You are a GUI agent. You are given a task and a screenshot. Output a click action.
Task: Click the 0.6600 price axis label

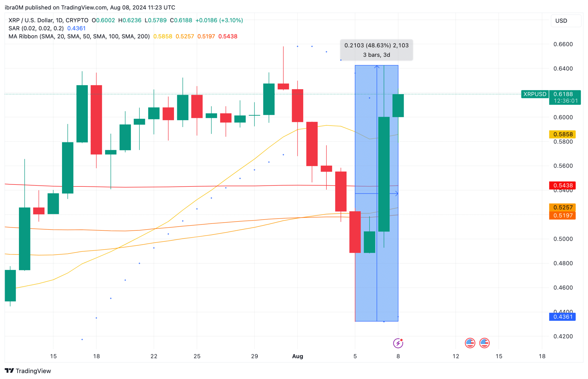point(563,44)
